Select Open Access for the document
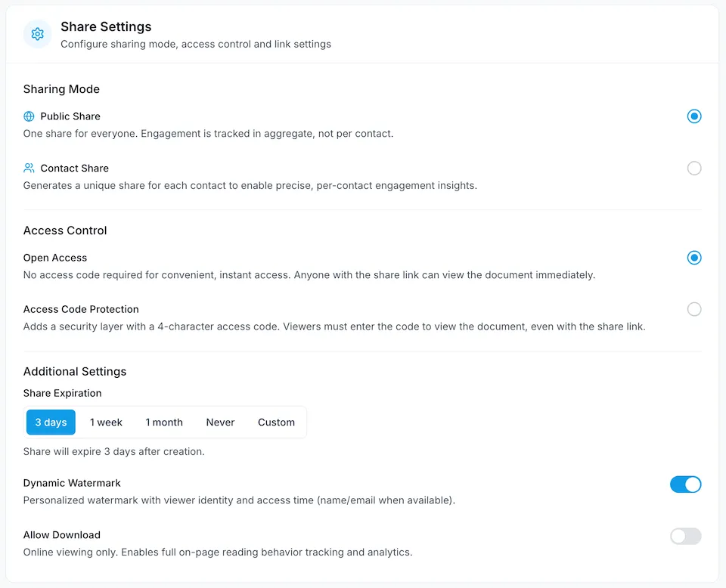The height and width of the screenshot is (588, 726). coord(694,258)
